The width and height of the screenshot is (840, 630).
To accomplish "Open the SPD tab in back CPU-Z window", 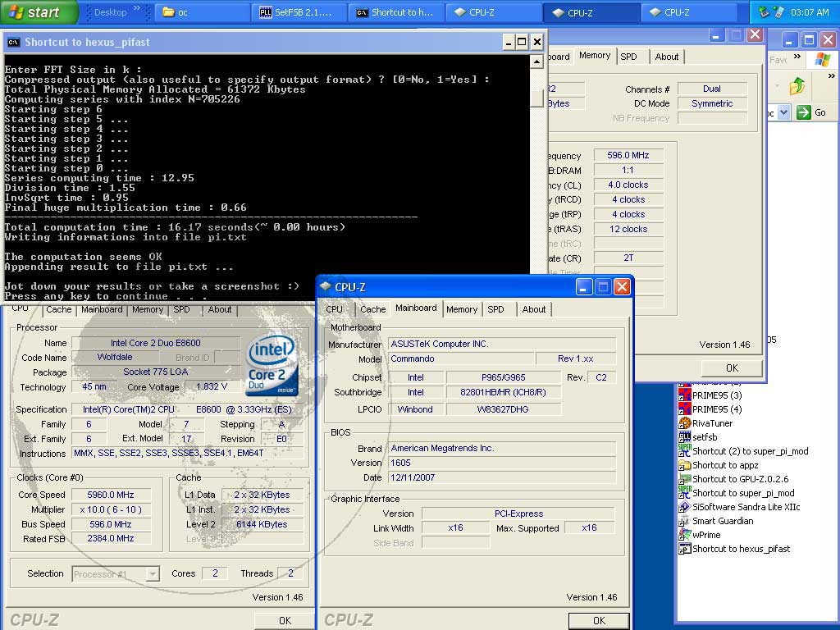I will click(x=628, y=57).
